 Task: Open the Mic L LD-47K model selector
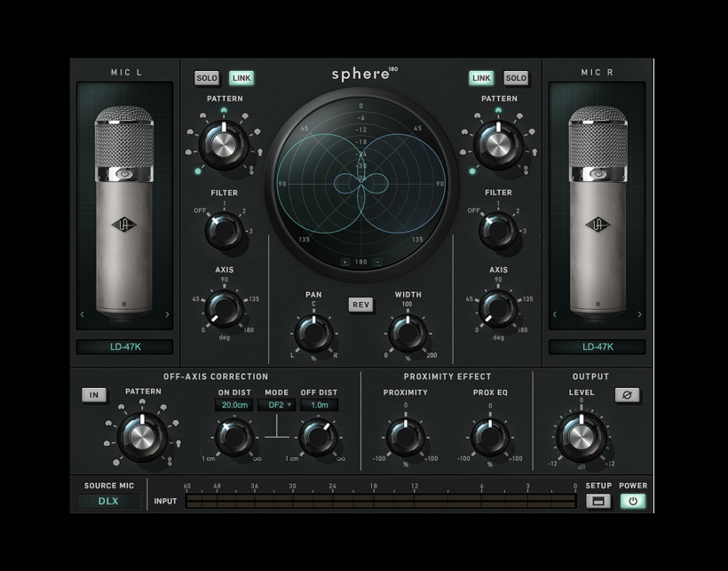coord(125,347)
